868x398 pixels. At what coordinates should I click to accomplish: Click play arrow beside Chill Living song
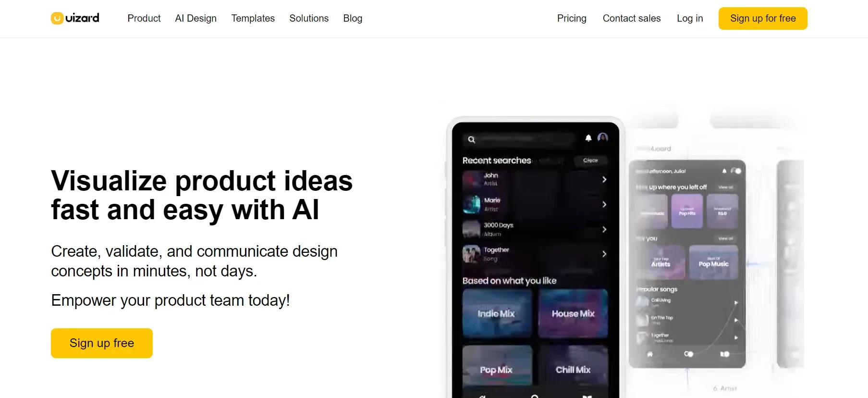click(x=736, y=303)
